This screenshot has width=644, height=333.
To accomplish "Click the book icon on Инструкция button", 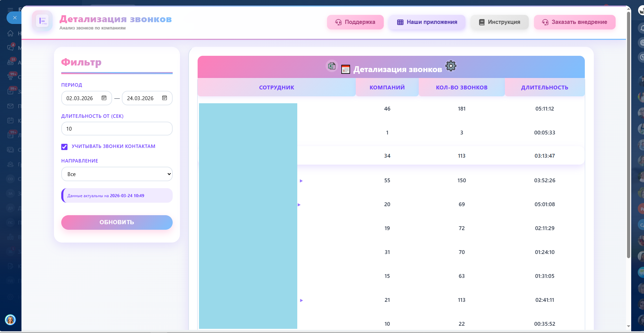I will pos(481,22).
